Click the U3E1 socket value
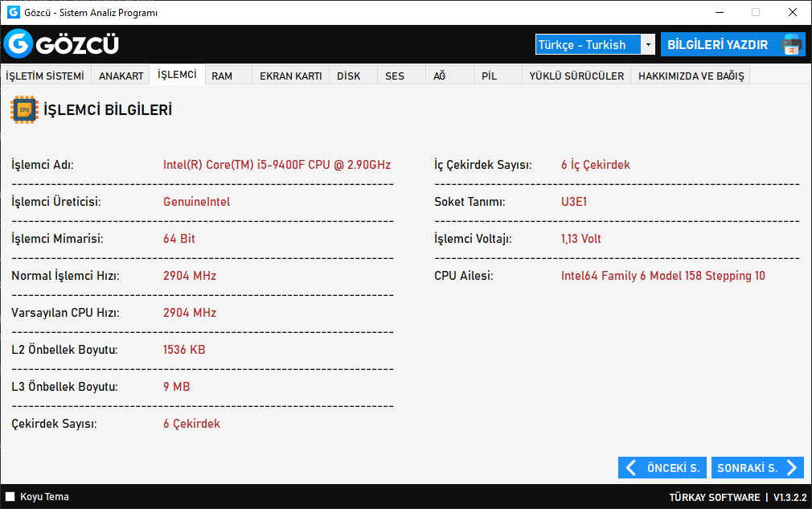 click(x=574, y=202)
